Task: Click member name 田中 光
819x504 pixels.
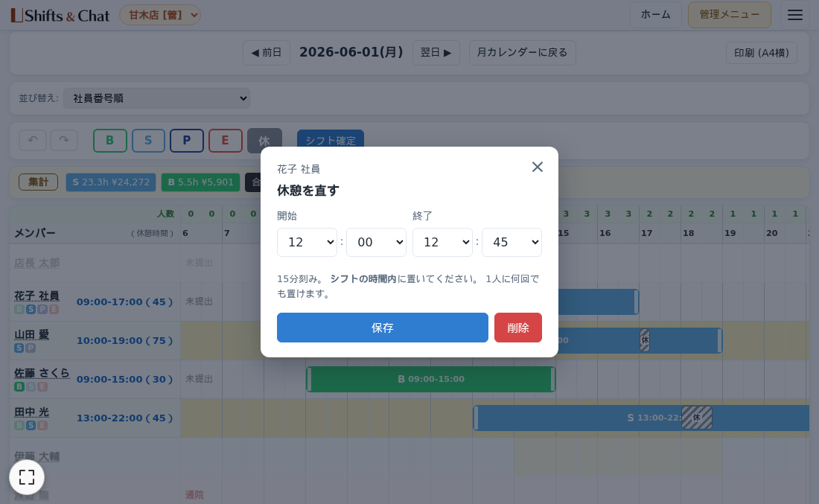Action: click(x=31, y=412)
